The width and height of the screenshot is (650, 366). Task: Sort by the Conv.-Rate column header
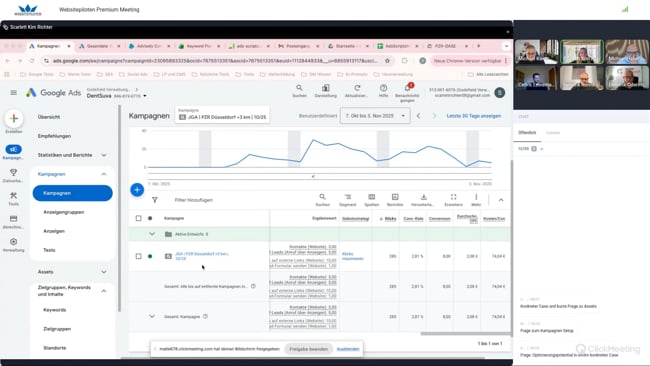pos(413,218)
